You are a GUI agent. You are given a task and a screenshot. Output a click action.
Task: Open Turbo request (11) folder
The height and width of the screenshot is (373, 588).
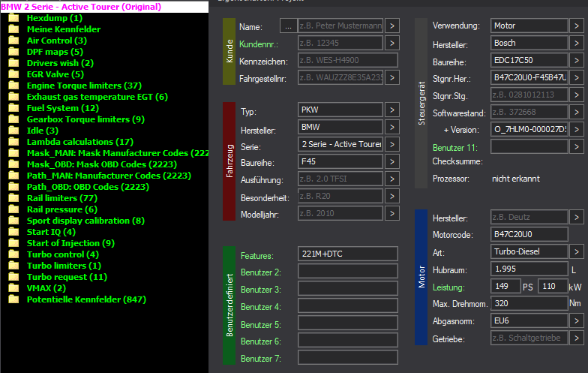tap(67, 277)
